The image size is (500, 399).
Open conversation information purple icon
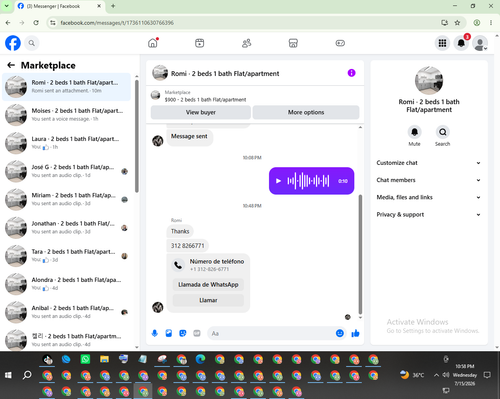point(351,73)
